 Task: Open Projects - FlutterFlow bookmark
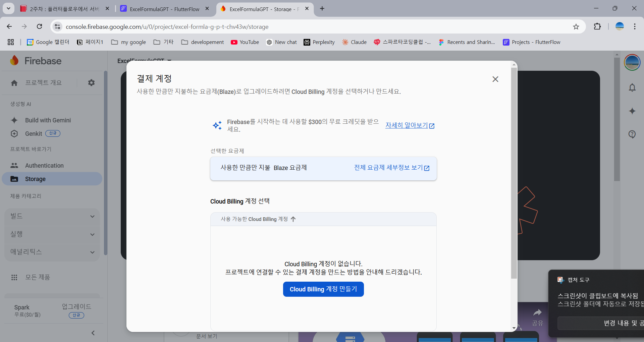[x=532, y=42]
